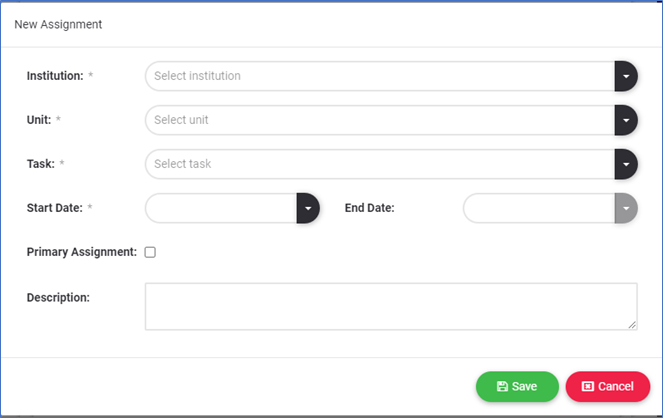
Task: Click inside the Description text area
Action: coord(390,306)
